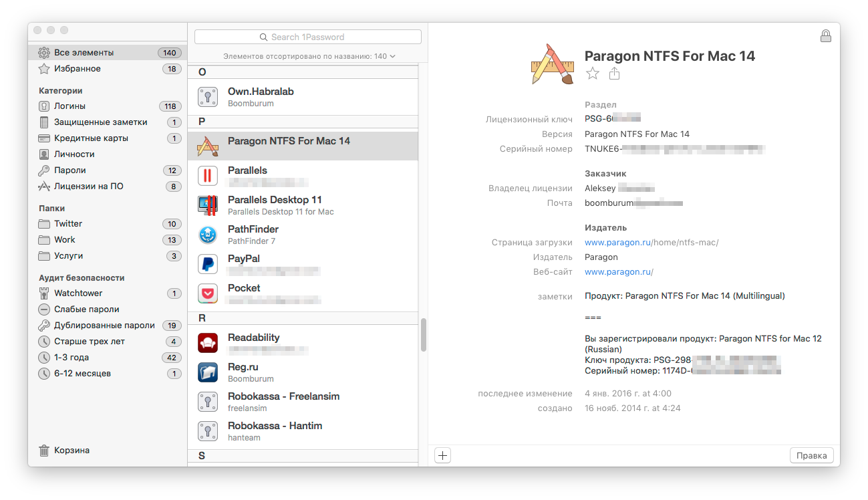This screenshot has width=868, height=500.
Task: Click the Paragon NTFS app icon in details
Action: pos(553,64)
